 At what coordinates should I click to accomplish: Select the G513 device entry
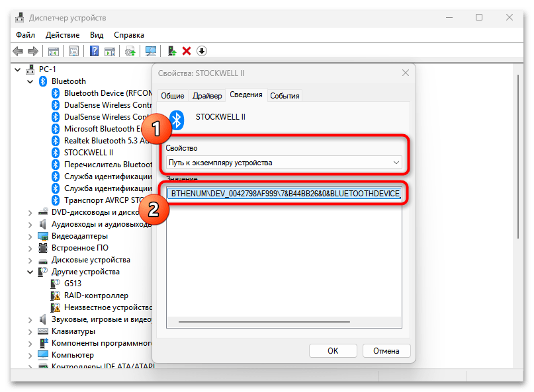(73, 284)
